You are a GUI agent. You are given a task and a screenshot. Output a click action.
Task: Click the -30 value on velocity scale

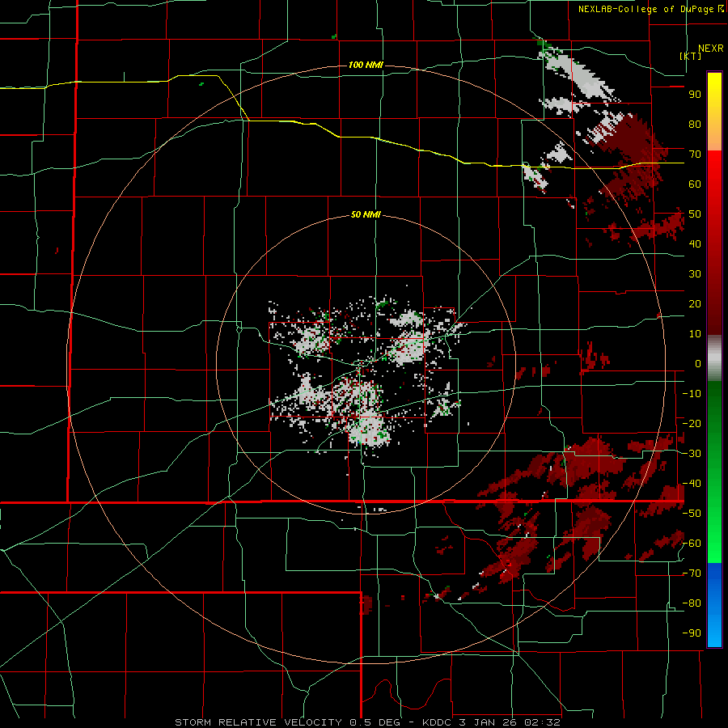[692, 454]
